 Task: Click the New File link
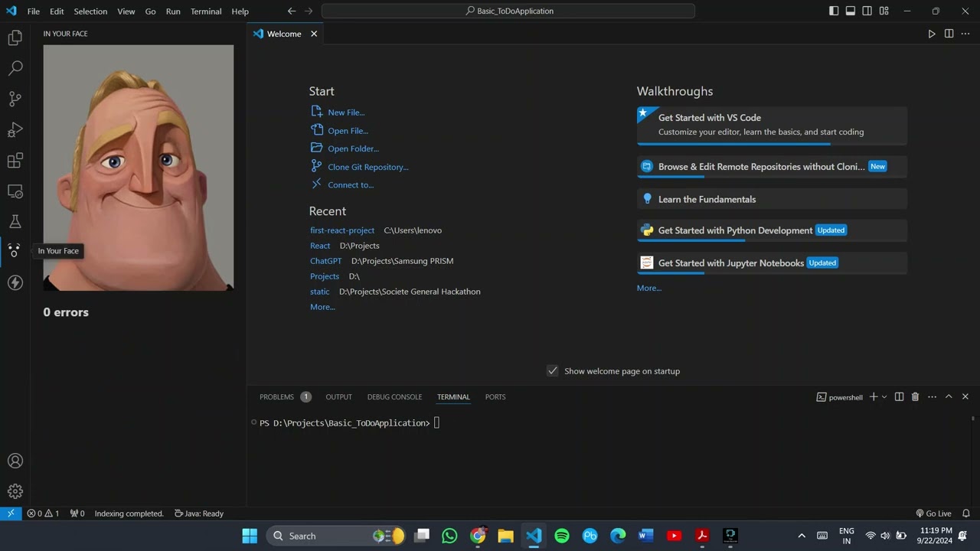[338, 112]
